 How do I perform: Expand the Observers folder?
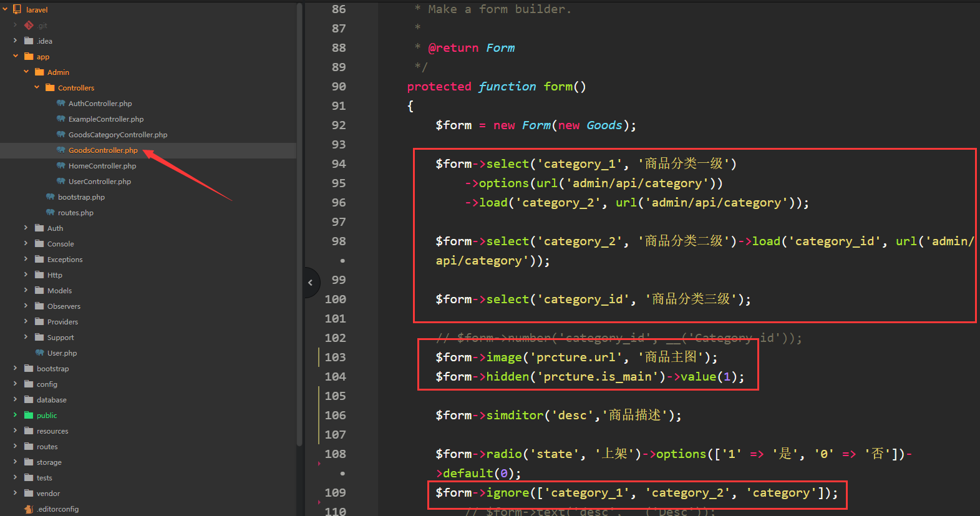click(x=26, y=306)
